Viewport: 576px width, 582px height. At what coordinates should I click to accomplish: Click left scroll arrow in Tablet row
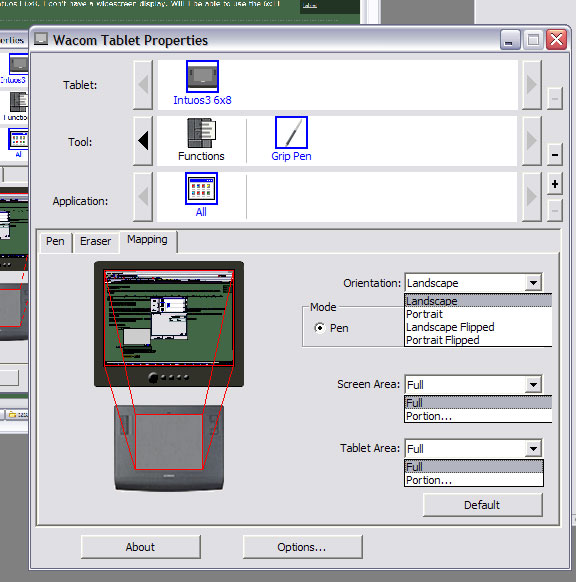[143, 85]
